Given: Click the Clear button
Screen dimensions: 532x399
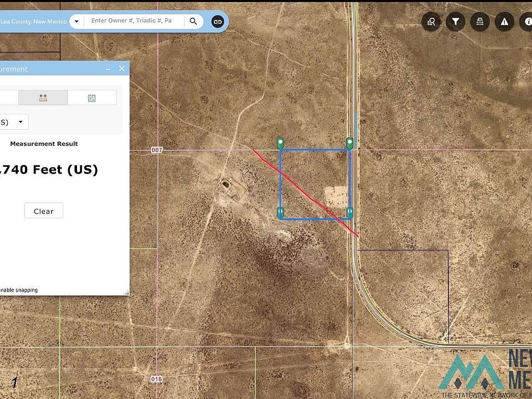Looking at the screenshot, I should tap(44, 211).
